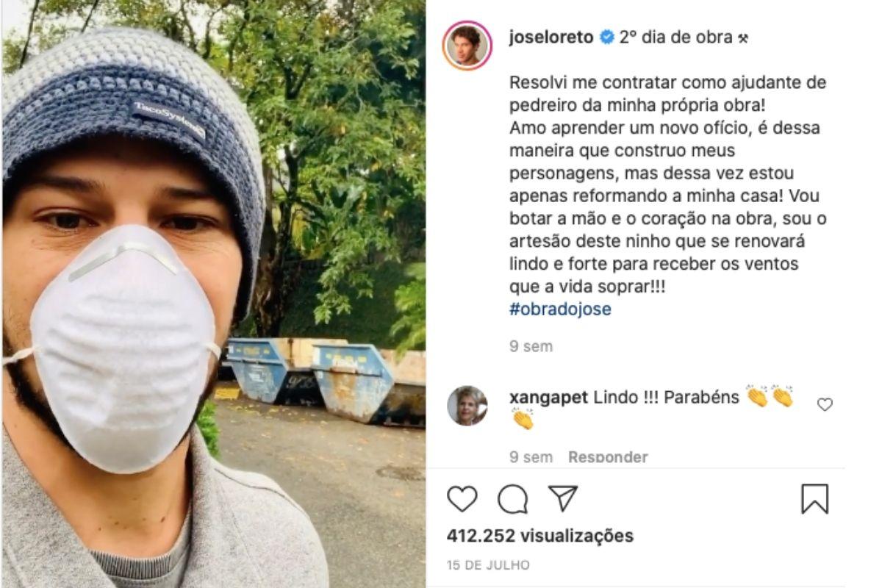This screenshot has width=882, height=588.
Task: Click the 9 sem timestamp under xangapet comment
Action: (531, 457)
